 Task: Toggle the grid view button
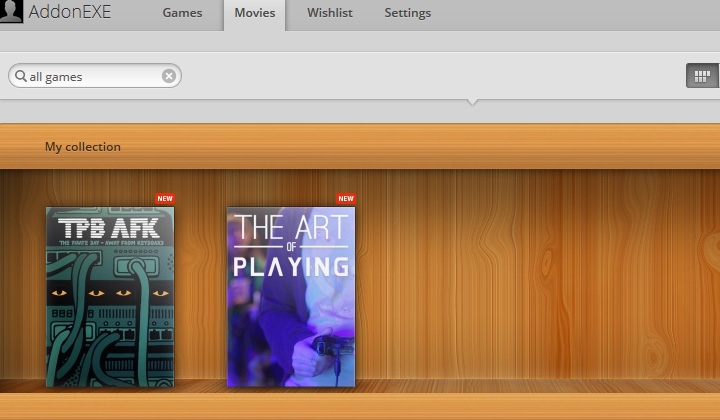click(x=702, y=75)
